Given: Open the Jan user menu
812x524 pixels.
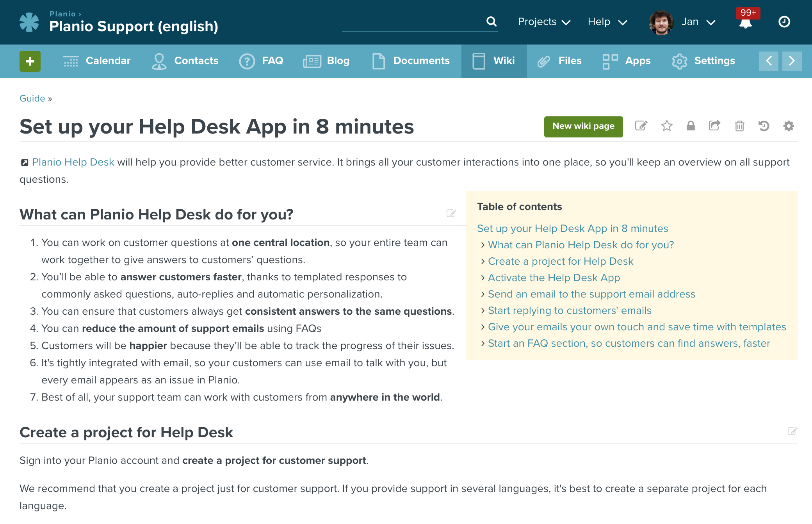Looking at the screenshot, I should click(x=698, y=22).
